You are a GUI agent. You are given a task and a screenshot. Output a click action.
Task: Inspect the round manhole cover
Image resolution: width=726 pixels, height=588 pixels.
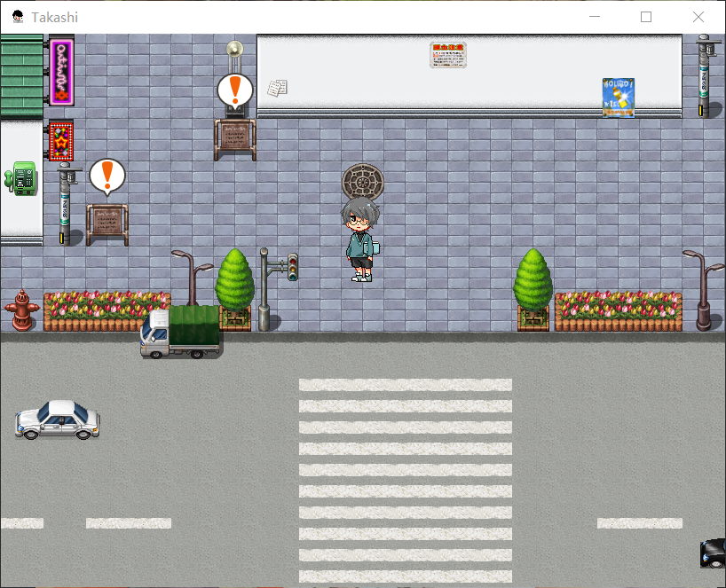coord(363,182)
